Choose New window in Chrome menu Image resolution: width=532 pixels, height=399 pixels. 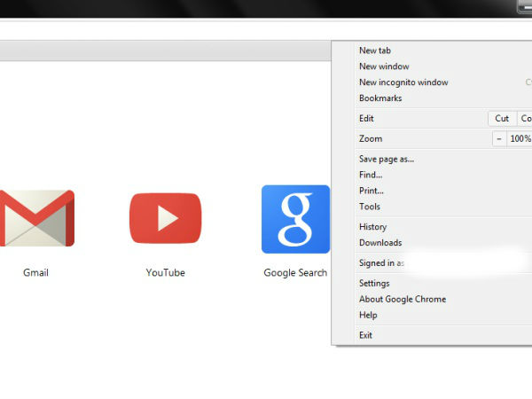coord(384,66)
